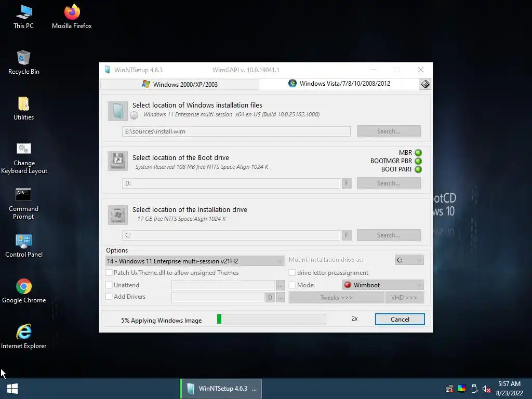Open the VHD >>> button
Image resolution: width=532 pixels, height=399 pixels.
pyautogui.click(x=404, y=298)
